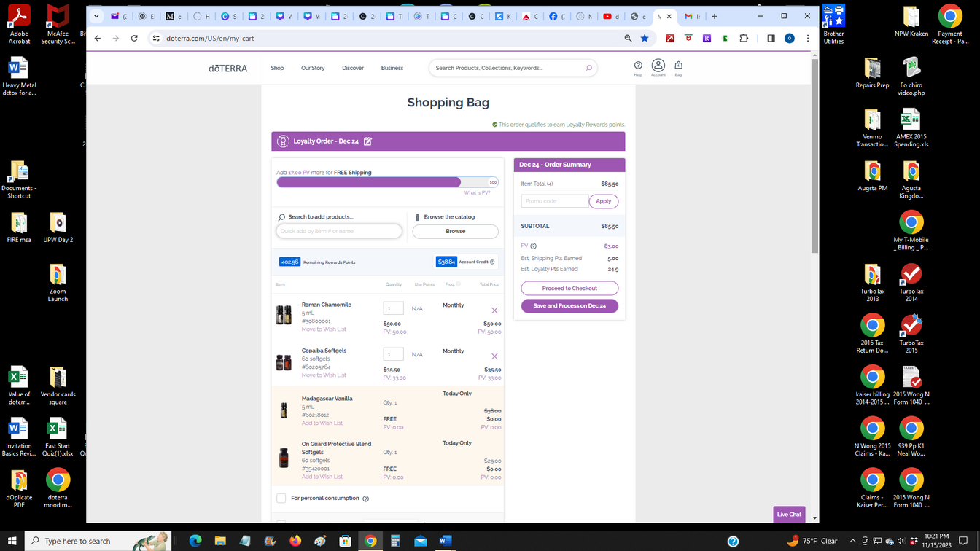View site information icon in address bar
980x551 pixels.
[155, 38]
